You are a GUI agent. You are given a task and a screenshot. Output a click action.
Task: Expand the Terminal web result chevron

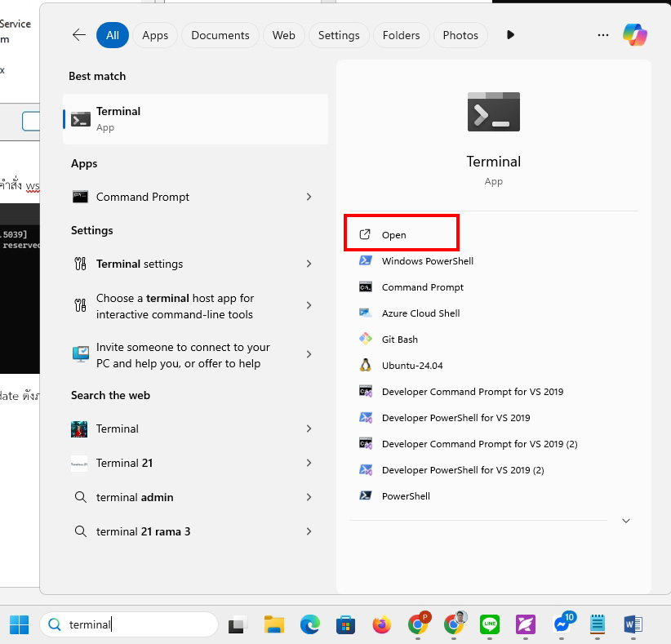(x=309, y=429)
